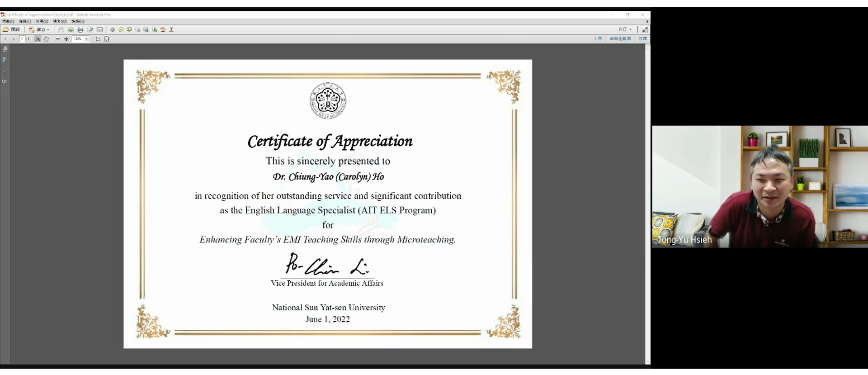Open page thumbnails panel in sidebar

point(5,49)
